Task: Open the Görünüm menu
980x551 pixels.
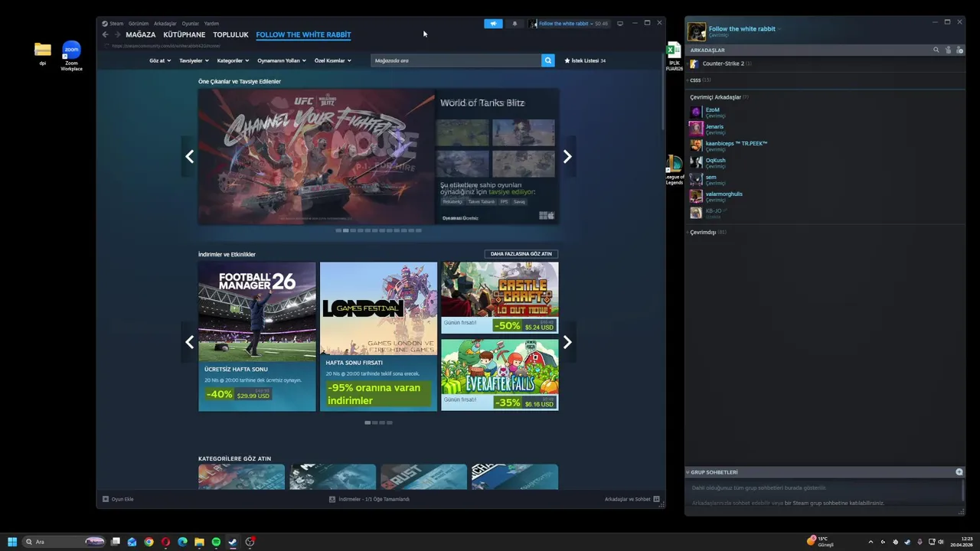Action: click(139, 24)
